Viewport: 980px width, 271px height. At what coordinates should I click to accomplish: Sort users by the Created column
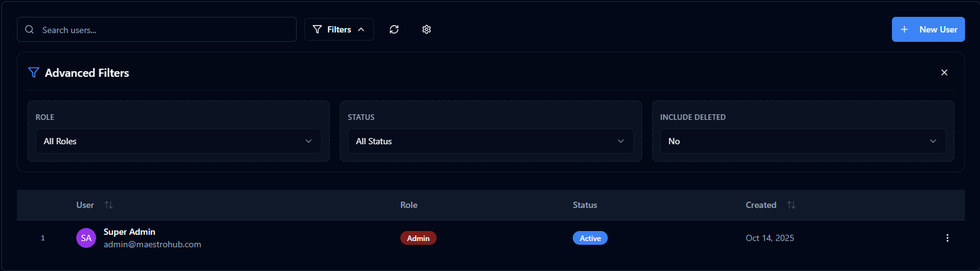(x=791, y=205)
